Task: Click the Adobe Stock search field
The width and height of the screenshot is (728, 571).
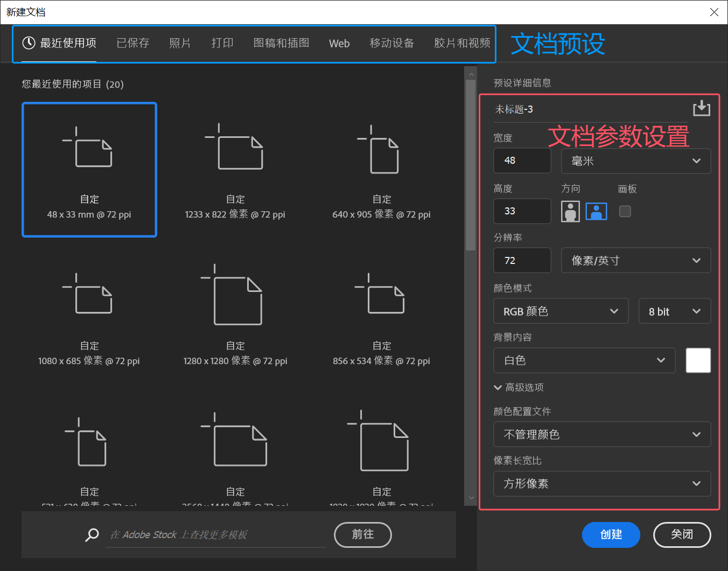Action: tap(216, 535)
